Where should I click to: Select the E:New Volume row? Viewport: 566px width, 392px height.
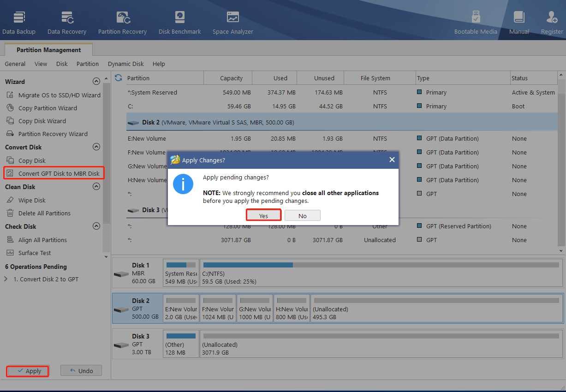tap(341, 138)
